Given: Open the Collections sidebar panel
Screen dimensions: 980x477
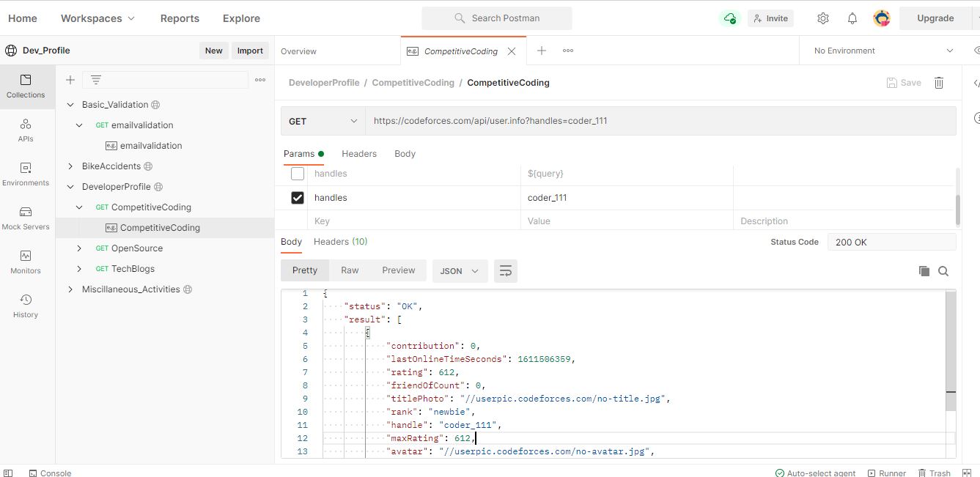Looking at the screenshot, I should [26, 86].
